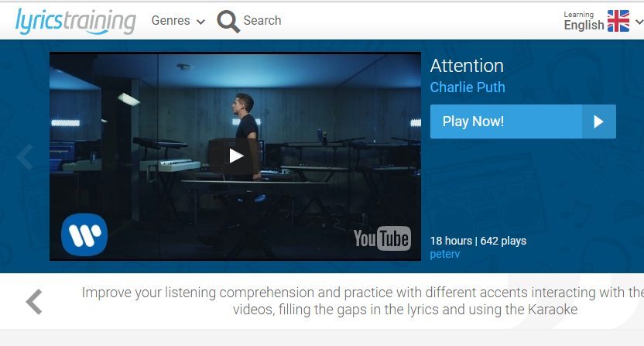The height and width of the screenshot is (346, 644).
Task: Open the Attention song title
Action: click(467, 66)
